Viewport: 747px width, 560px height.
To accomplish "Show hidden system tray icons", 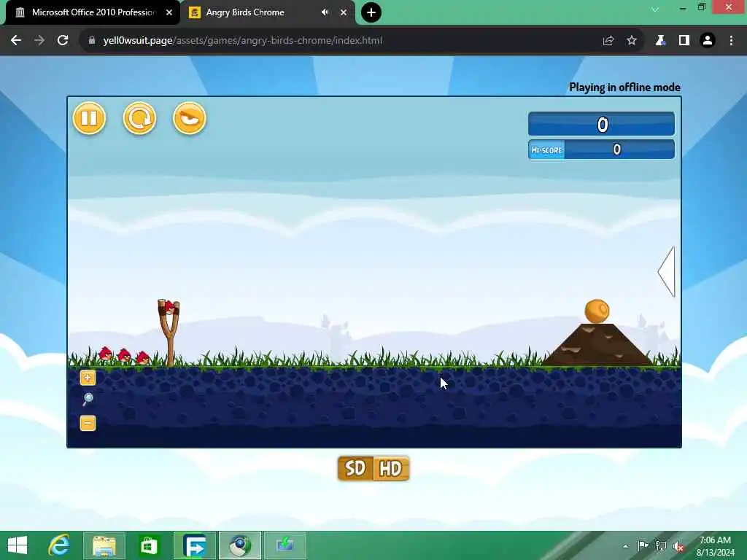I will 625,546.
